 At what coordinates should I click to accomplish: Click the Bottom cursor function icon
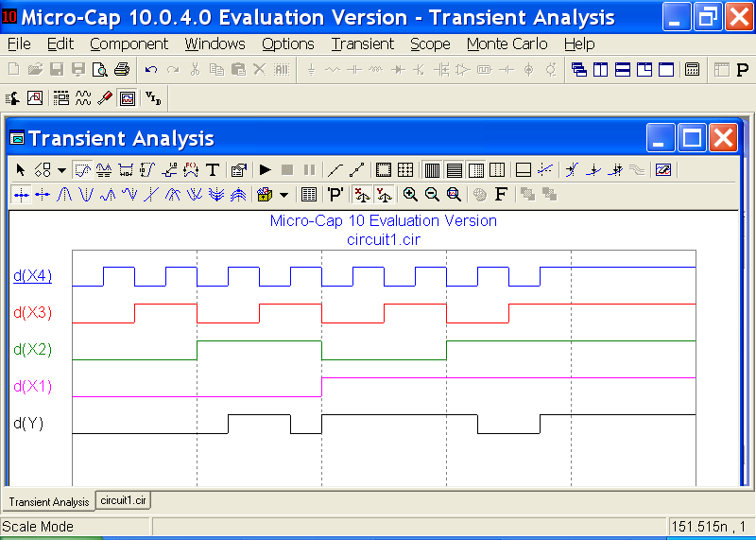click(195, 195)
